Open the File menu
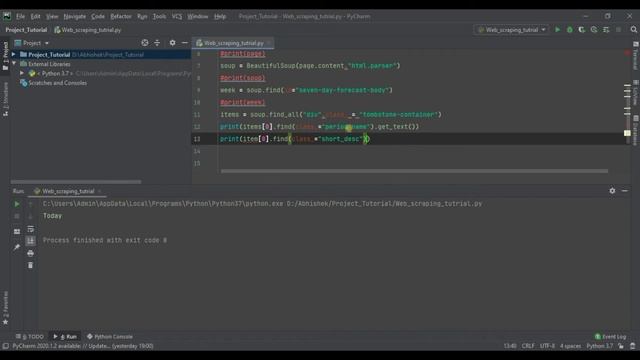 (x=20, y=16)
